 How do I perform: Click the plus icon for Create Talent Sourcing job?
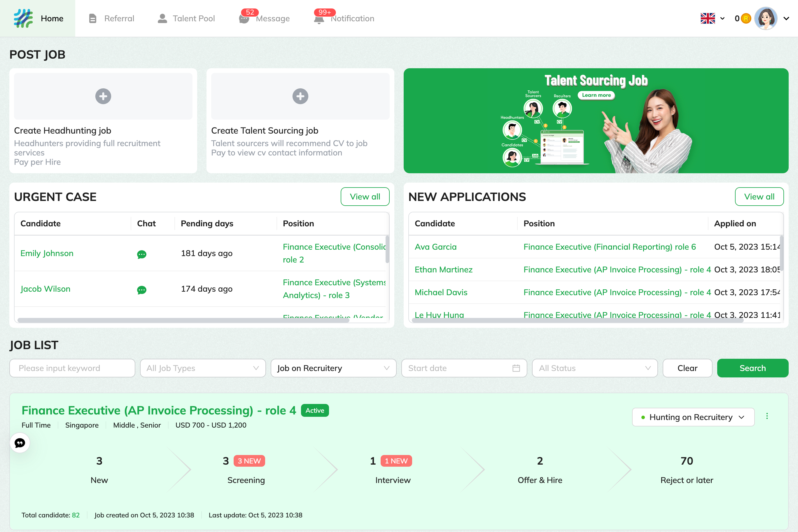(x=300, y=96)
